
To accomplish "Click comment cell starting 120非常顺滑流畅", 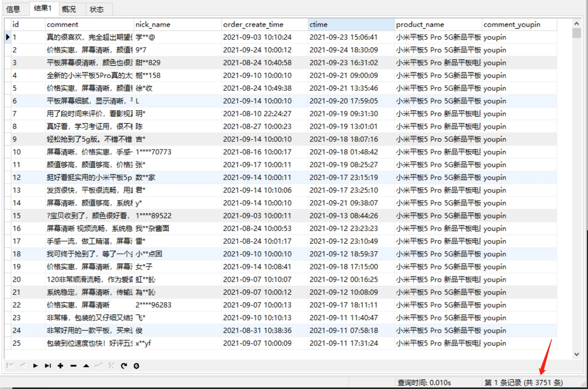I will 90,279.
